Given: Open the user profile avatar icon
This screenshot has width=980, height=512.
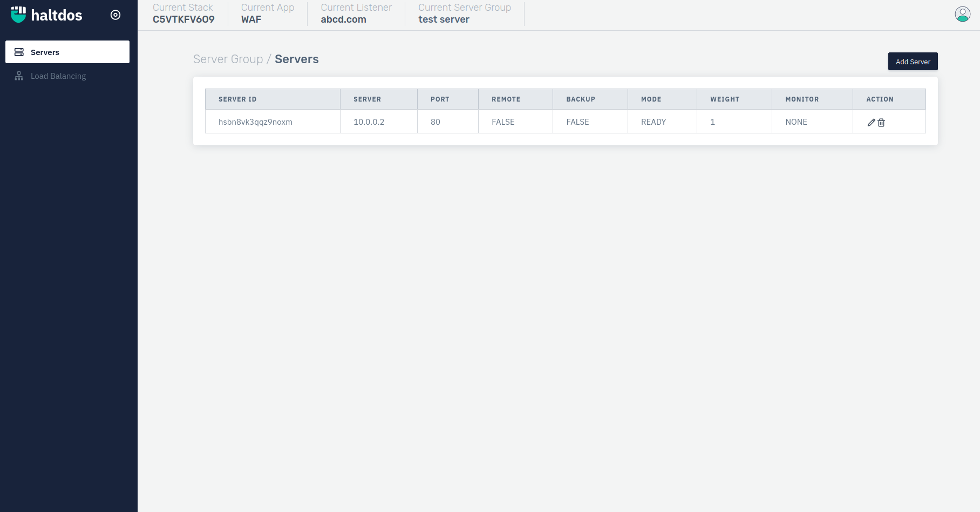Looking at the screenshot, I should [x=963, y=14].
